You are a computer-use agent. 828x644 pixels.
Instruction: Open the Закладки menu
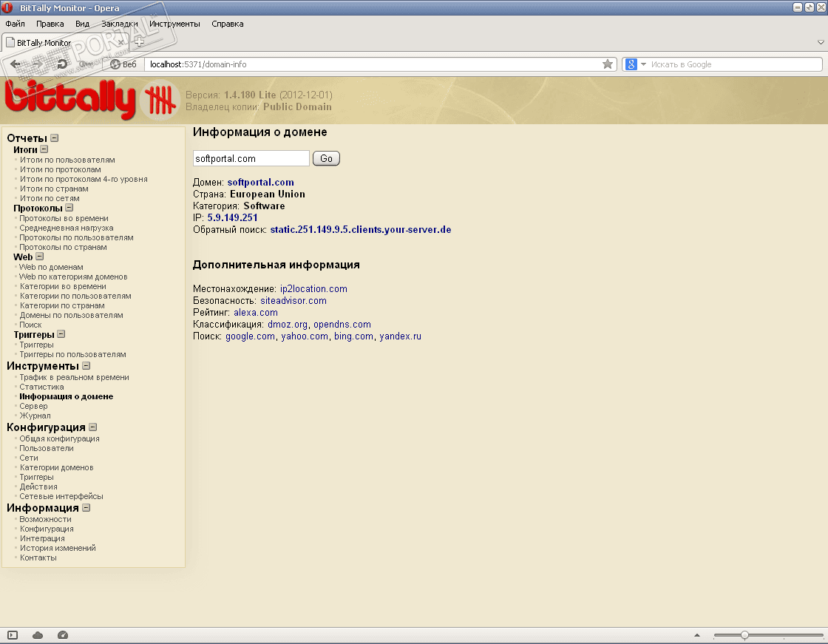click(x=119, y=24)
